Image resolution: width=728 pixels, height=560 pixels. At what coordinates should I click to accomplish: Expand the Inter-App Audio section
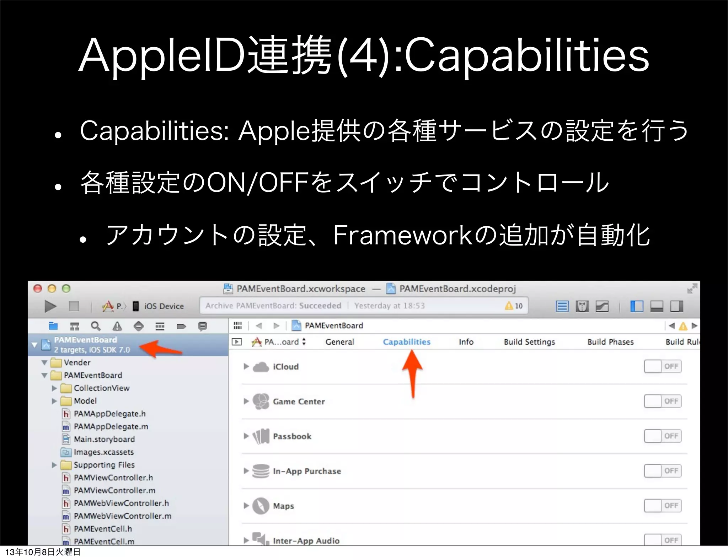pos(246,540)
